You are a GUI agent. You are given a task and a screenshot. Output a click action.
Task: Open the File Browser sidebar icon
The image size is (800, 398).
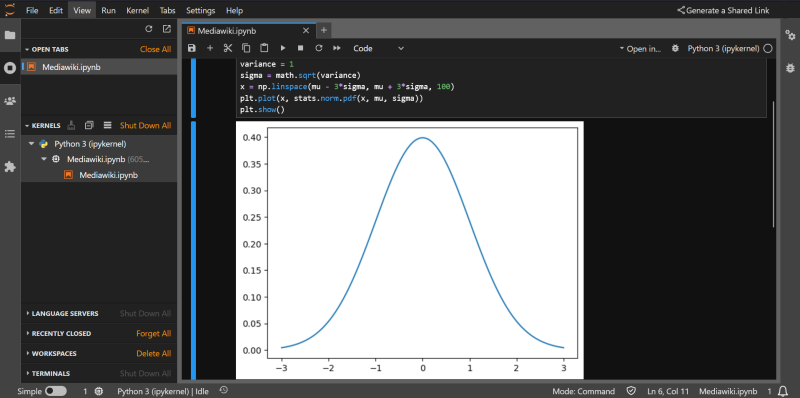click(10, 35)
